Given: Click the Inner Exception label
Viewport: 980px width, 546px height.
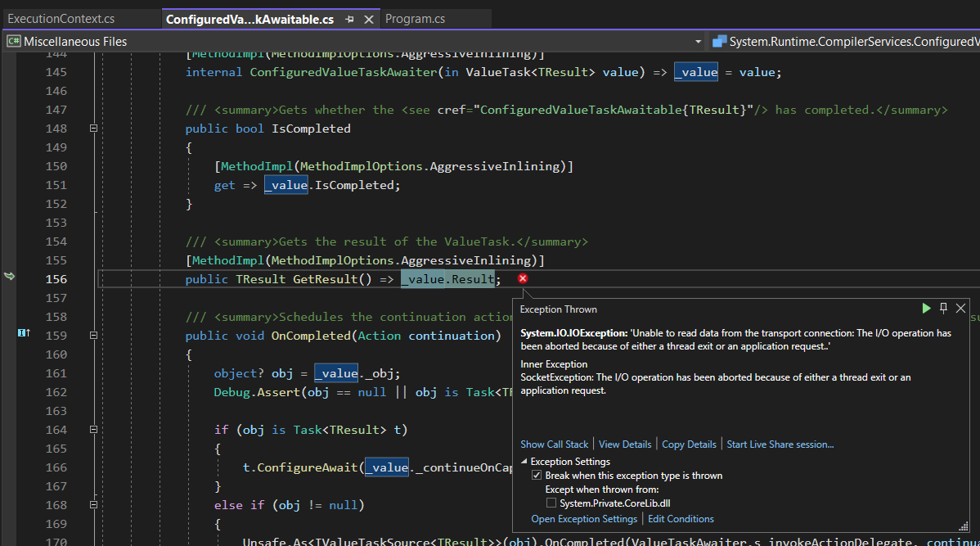Looking at the screenshot, I should pyautogui.click(x=554, y=364).
